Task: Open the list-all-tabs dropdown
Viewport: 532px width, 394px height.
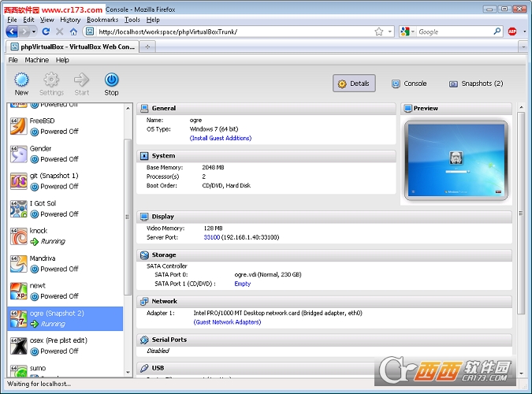Action: pos(523,46)
